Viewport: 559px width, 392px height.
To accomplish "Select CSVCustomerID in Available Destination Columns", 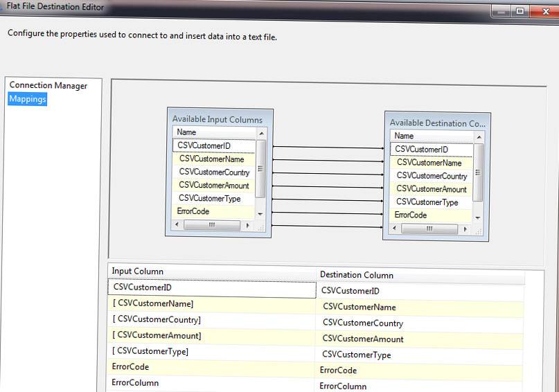I will 432,150.
